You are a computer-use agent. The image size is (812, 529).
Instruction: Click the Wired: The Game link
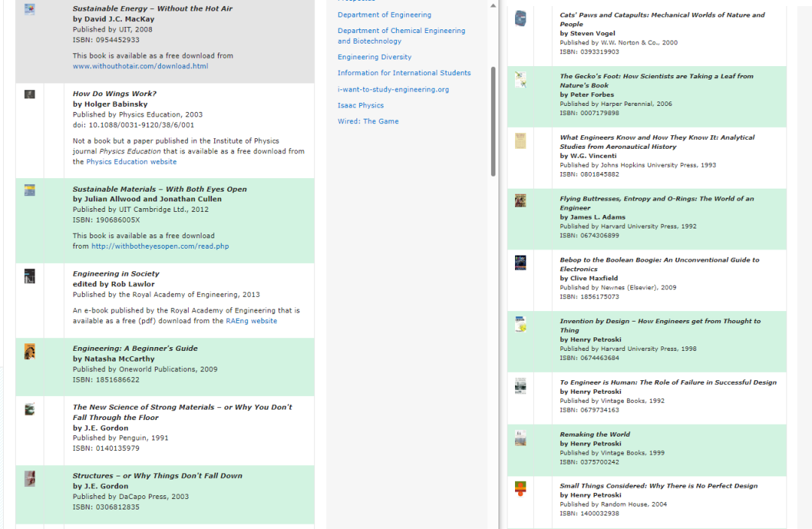[x=368, y=122]
